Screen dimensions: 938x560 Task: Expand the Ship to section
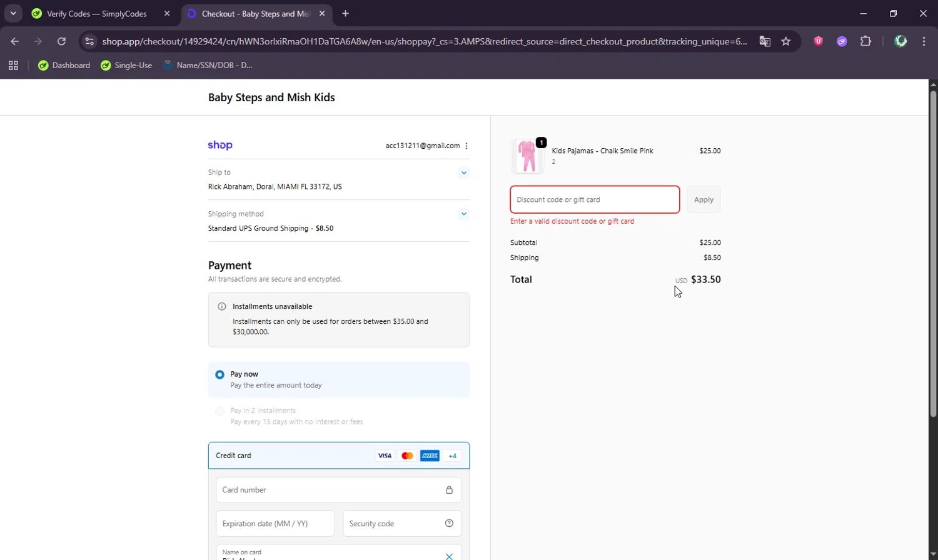[463, 172]
